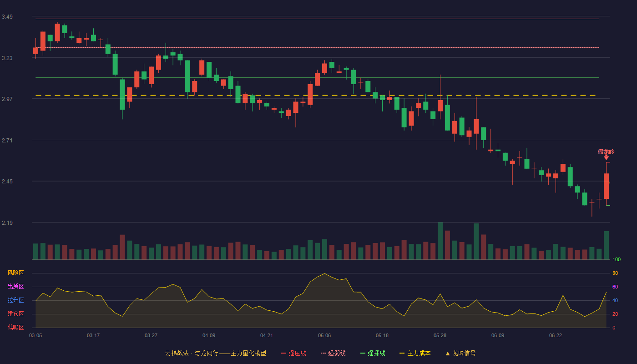This screenshot has height=364, width=637.
Task: Click the 出货区 zone label
Action: click(15, 287)
